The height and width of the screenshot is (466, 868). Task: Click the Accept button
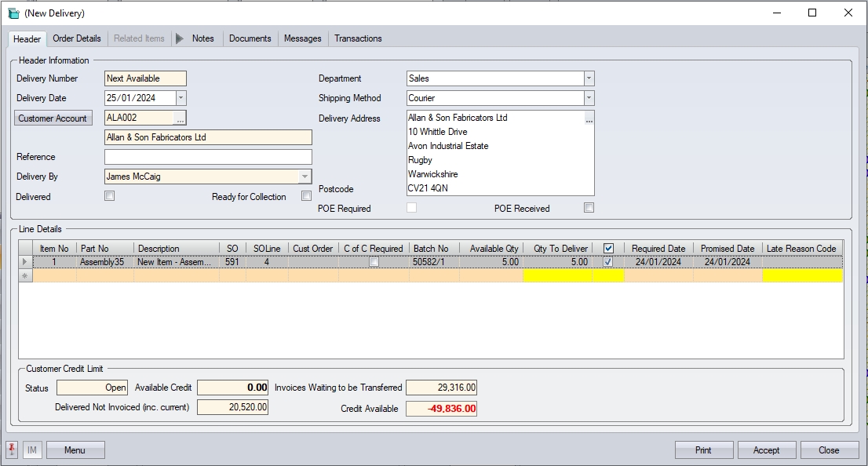pyautogui.click(x=766, y=450)
